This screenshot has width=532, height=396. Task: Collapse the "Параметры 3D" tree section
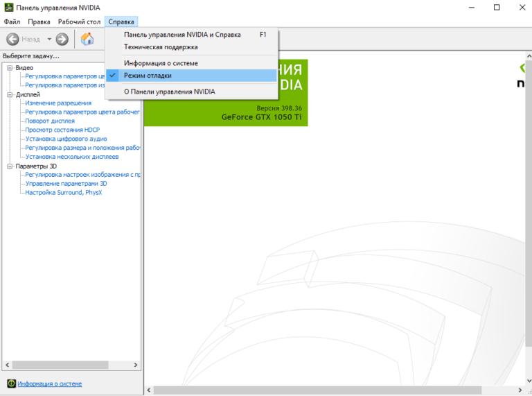point(10,166)
